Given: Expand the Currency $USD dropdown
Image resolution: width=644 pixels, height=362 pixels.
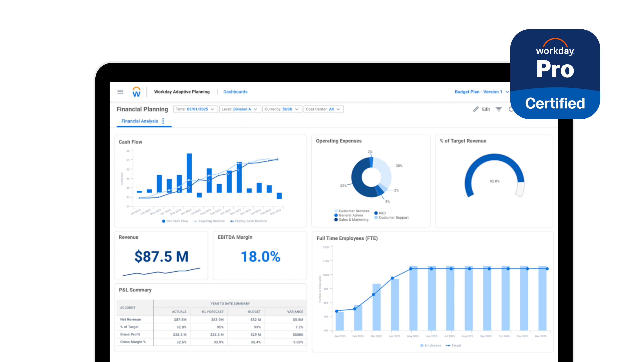Looking at the screenshot, I should pyautogui.click(x=282, y=109).
